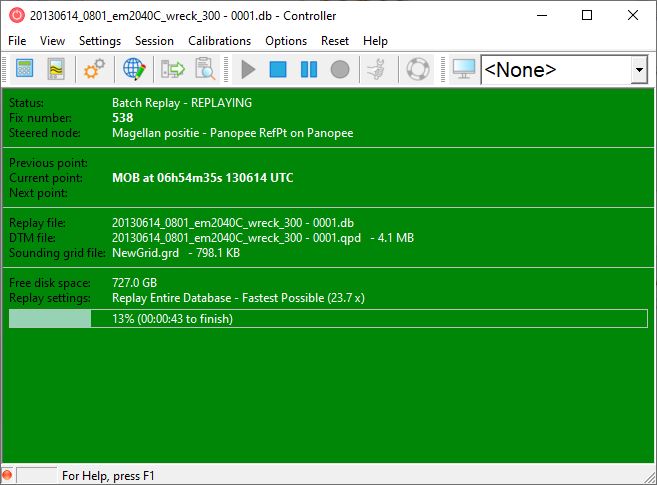
Task: Open the chart display toolbar icon
Action: pyautogui.click(x=57, y=70)
